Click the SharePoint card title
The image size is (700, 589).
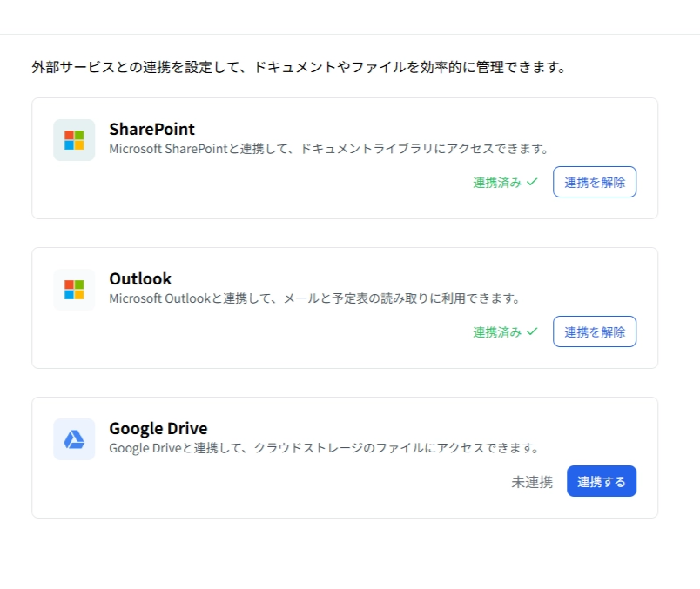tap(151, 130)
